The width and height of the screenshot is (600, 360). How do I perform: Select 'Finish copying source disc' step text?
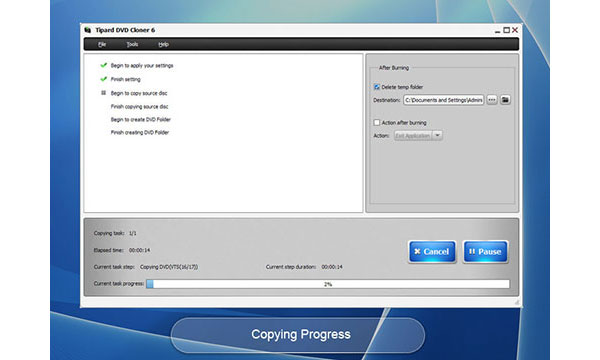pyautogui.click(x=139, y=107)
